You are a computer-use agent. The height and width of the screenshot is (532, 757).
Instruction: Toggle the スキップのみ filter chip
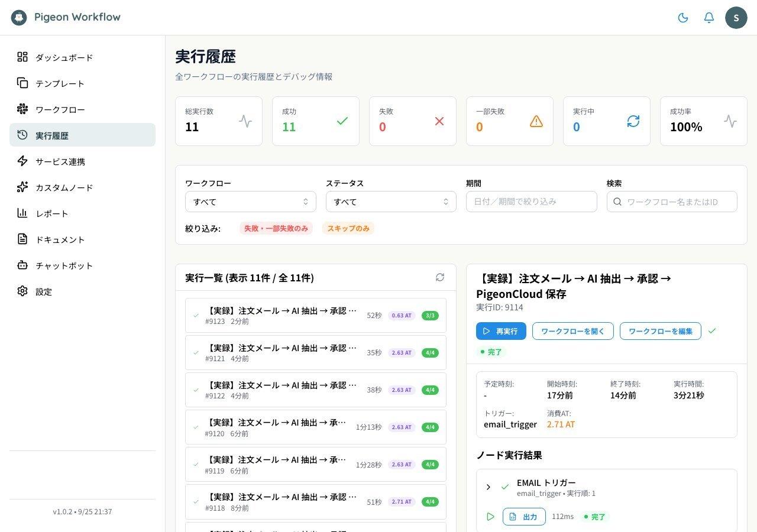[x=348, y=228]
